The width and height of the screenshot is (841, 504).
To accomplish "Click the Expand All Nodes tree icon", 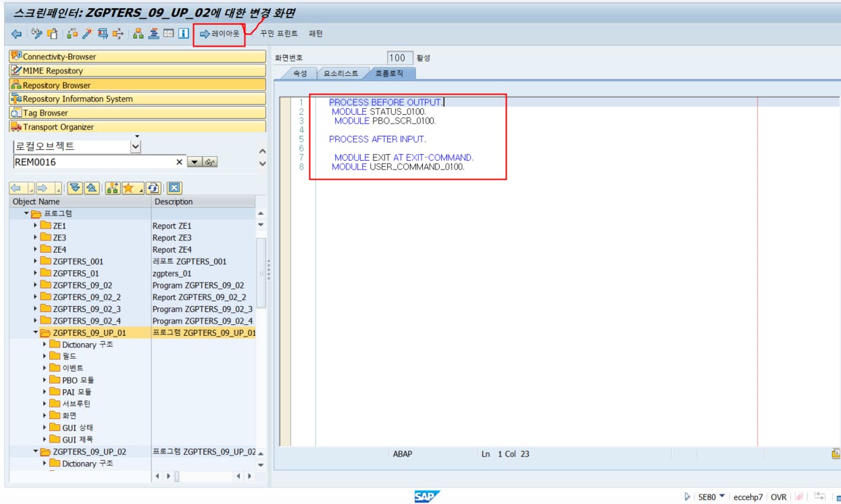I will [75, 188].
